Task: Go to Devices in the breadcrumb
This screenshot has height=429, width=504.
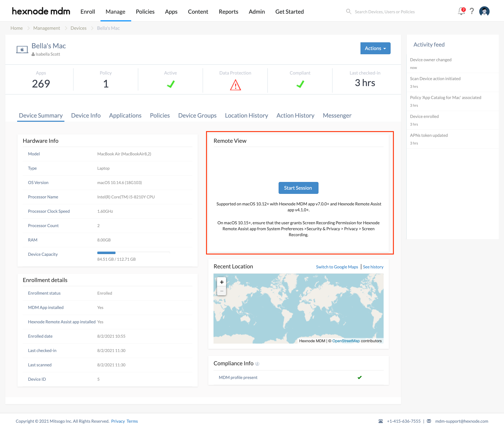Action: click(78, 28)
